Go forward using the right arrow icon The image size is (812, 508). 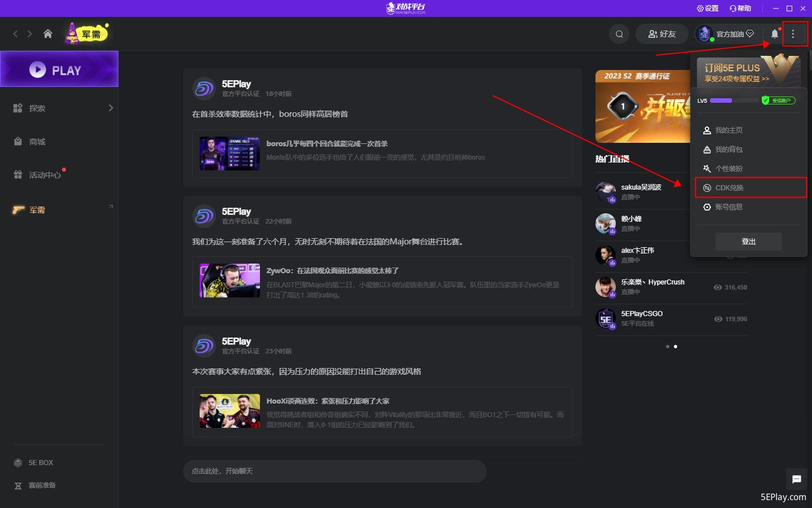point(30,34)
